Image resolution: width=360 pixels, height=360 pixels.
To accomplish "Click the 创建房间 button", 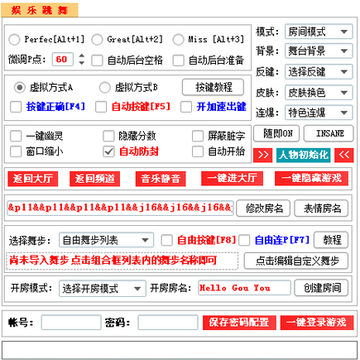I will (x=321, y=288).
